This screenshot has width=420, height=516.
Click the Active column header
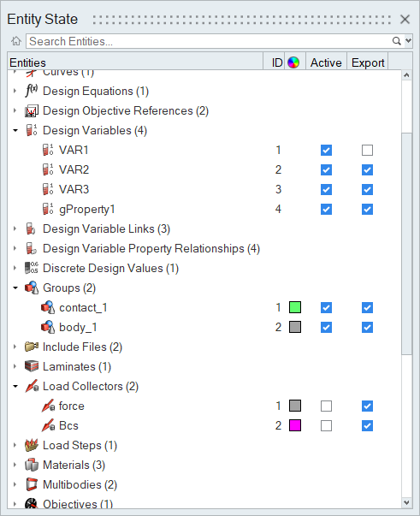coord(326,62)
